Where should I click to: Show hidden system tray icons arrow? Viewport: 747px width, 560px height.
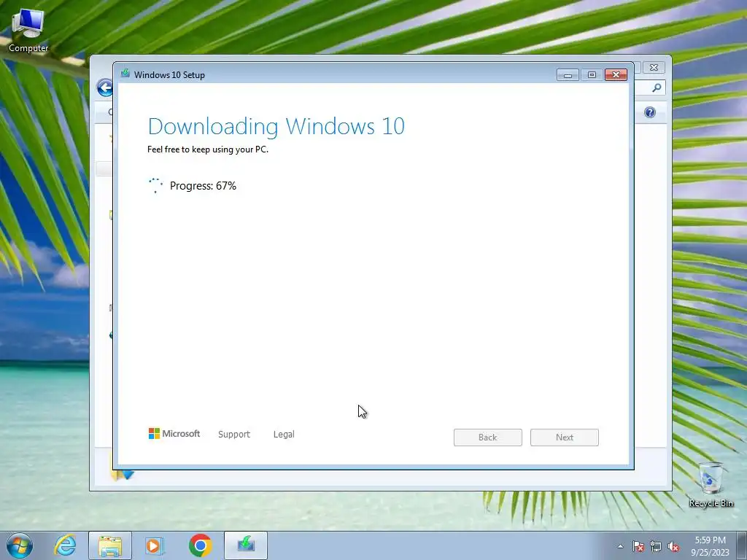click(x=620, y=546)
